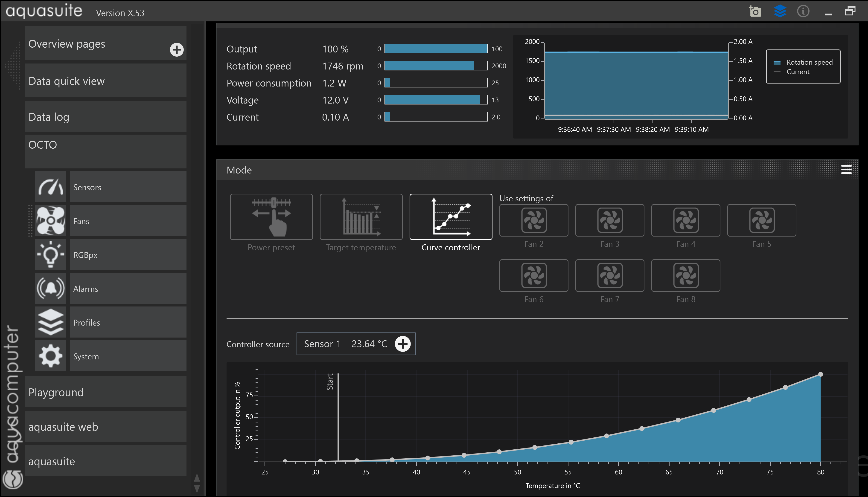This screenshot has width=868, height=497.
Task: Add new overview page with plus button
Action: pyautogui.click(x=177, y=50)
